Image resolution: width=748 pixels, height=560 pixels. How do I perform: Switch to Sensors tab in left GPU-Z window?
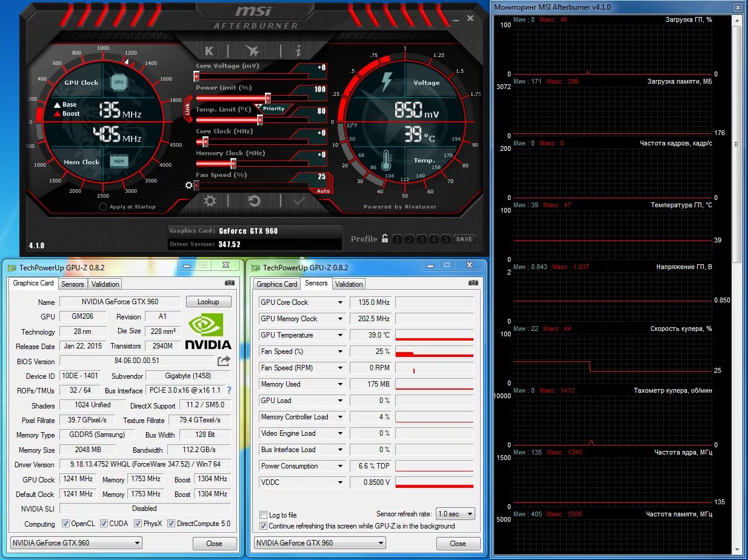[x=73, y=284]
